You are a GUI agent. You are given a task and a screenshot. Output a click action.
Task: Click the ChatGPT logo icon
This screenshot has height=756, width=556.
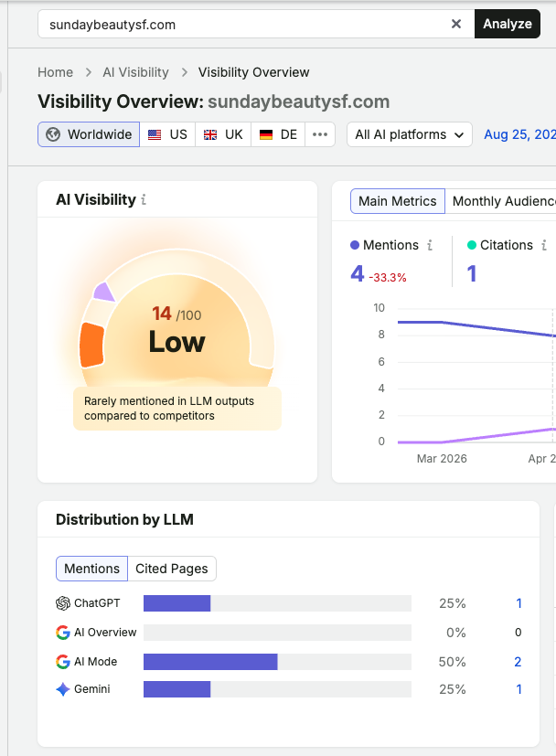click(63, 603)
